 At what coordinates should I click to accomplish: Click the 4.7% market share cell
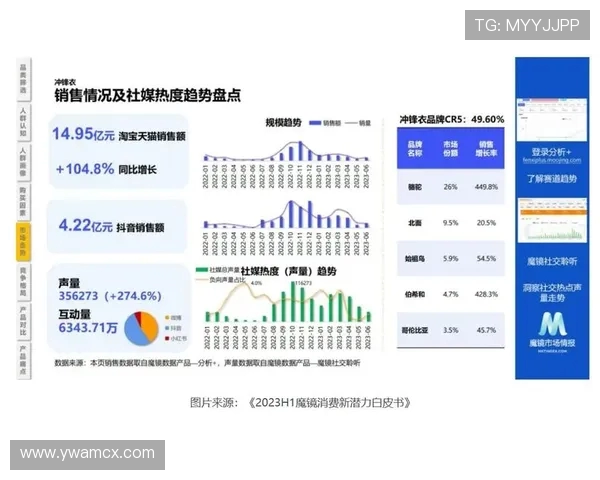click(450, 294)
